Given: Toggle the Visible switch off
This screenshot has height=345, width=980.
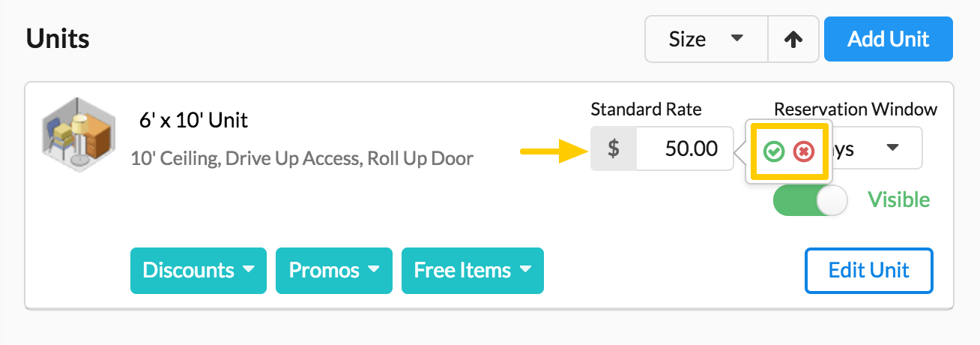Looking at the screenshot, I should coord(810,200).
